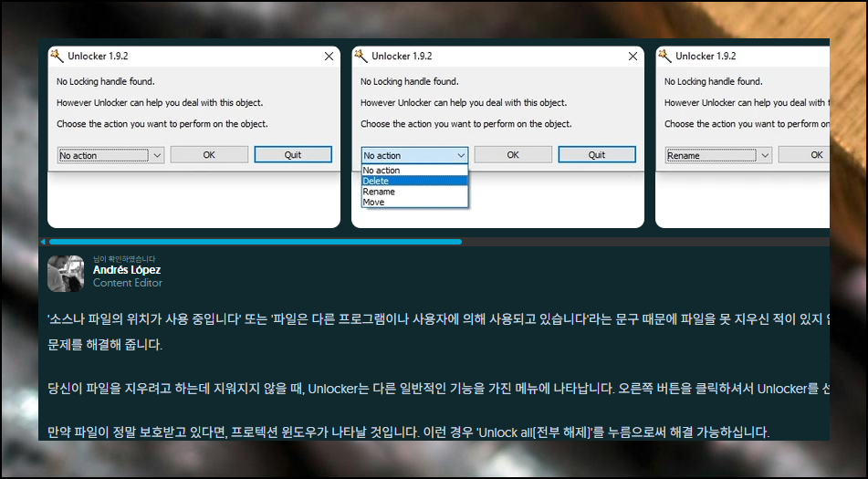The image size is (868, 479).
Task: Pick Move in the action dropdown list
Action: pyautogui.click(x=414, y=202)
